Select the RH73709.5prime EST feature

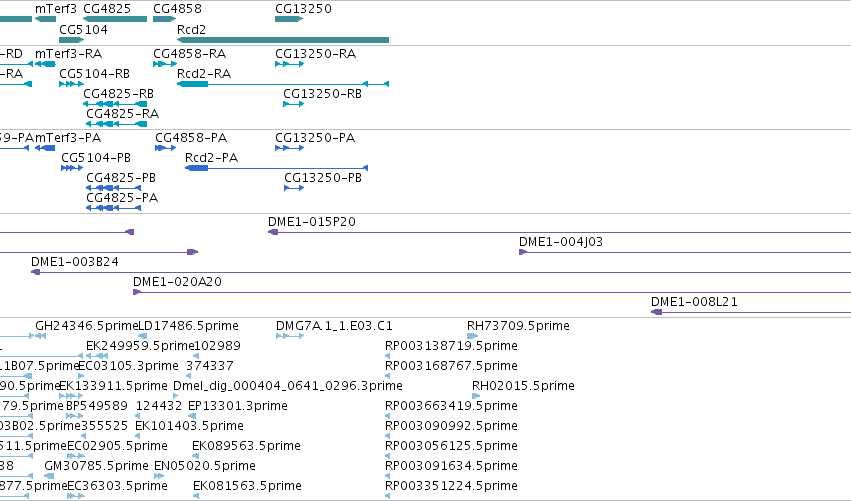(473, 336)
